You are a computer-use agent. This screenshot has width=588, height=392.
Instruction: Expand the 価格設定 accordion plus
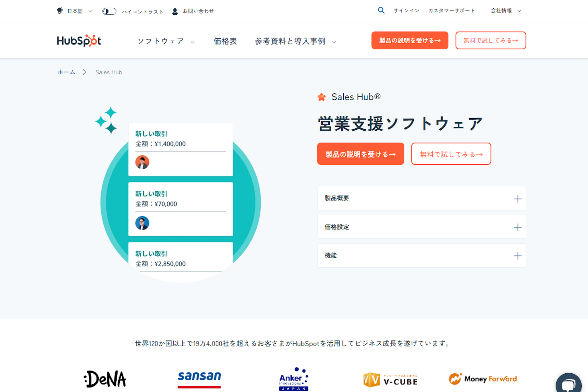517,227
